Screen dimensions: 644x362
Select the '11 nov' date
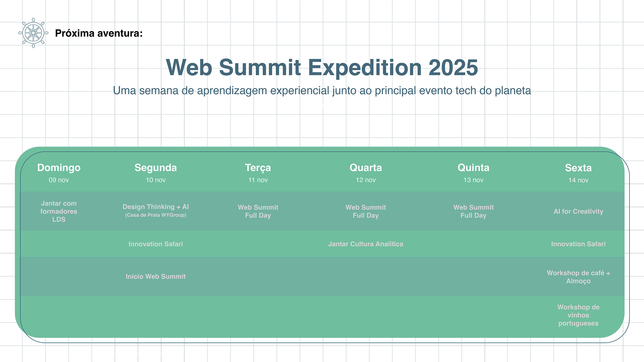[258, 180]
